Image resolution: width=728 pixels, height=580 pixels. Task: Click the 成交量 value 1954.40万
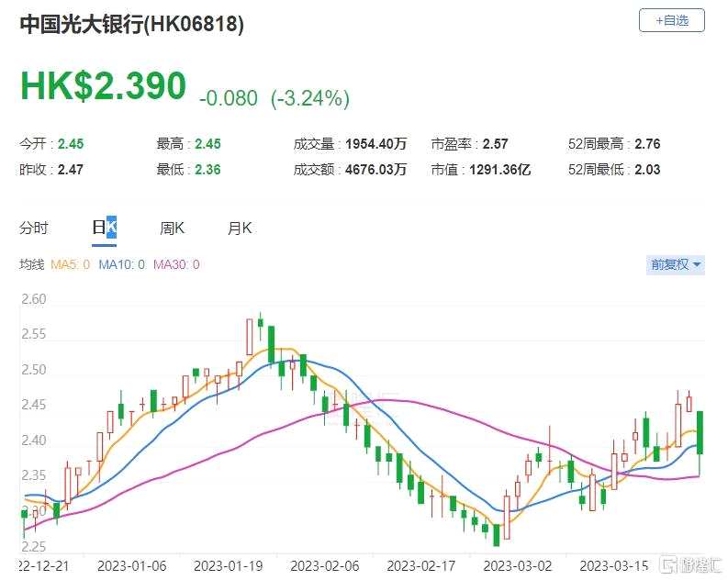376,144
